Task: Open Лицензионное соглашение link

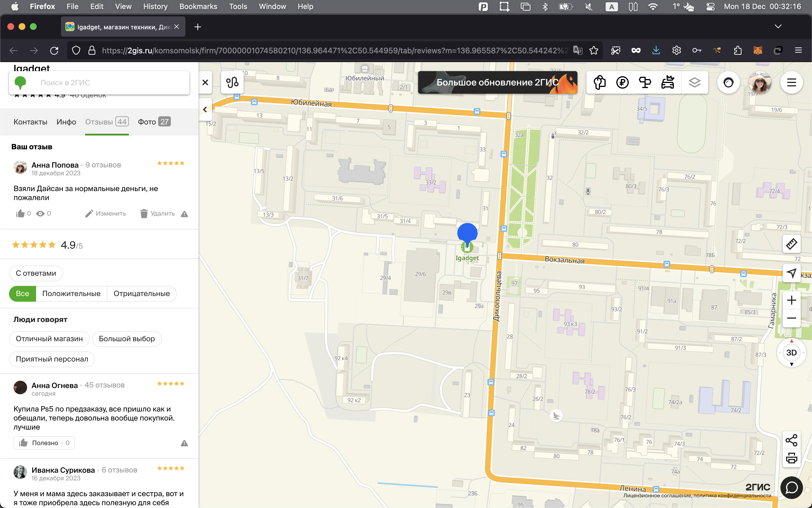Action: [657, 496]
